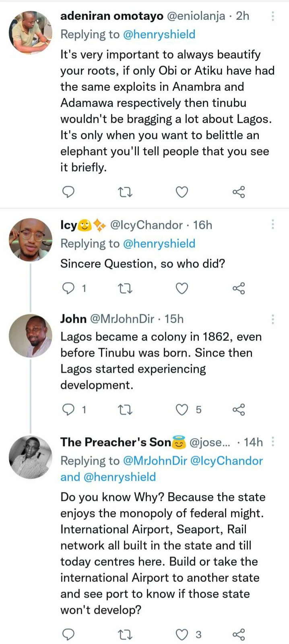Like John's tweet with 5 likes
The image size is (289, 644).
click(182, 410)
